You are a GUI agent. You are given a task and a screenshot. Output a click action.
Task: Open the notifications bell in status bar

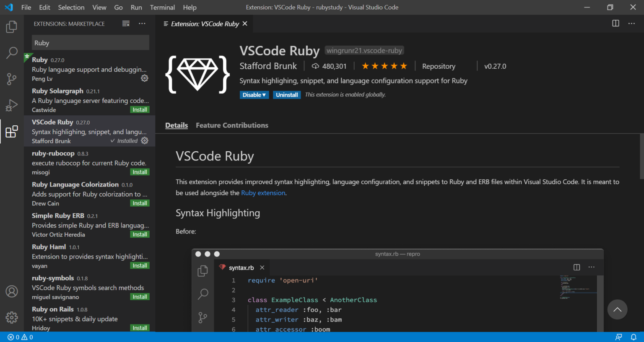(x=634, y=337)
